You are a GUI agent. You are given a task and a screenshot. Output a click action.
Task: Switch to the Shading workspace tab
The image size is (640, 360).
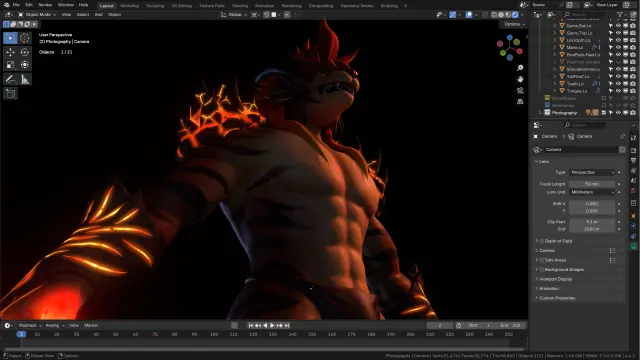coord(240,6)
